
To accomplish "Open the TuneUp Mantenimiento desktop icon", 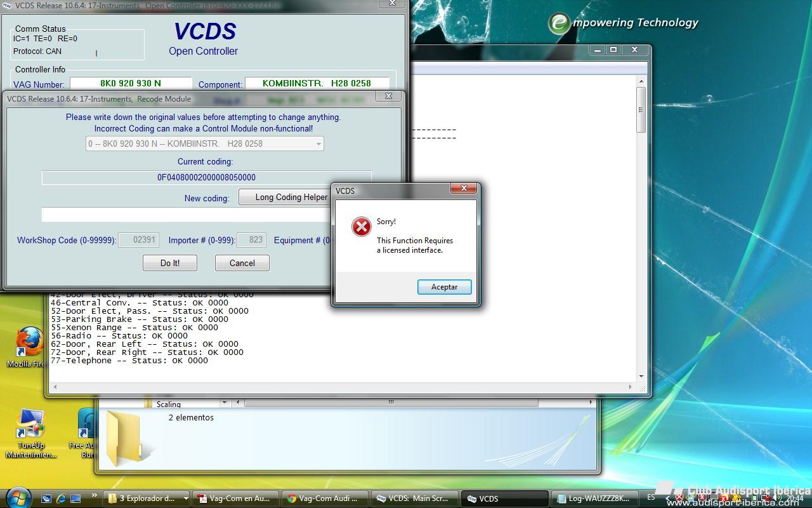I will [x=31, y=434].
